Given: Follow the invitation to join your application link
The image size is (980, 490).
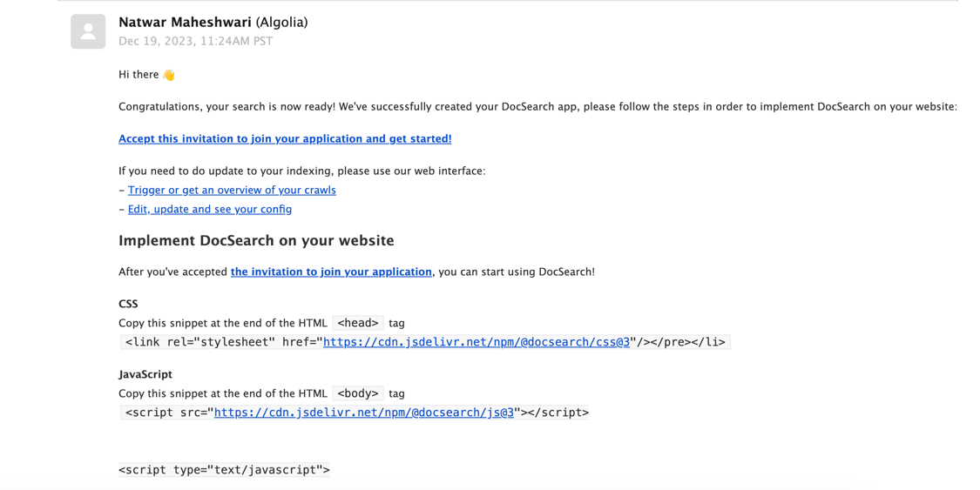Looking at the screenshot, I should click(x=331, y=272).
